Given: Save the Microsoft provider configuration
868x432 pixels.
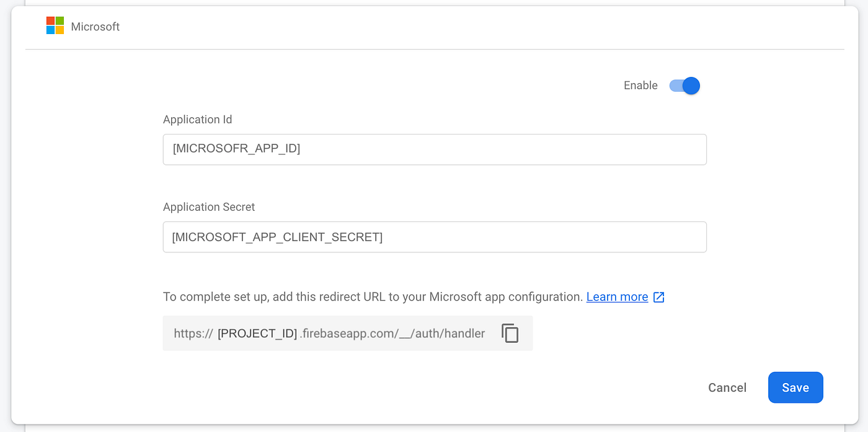Looking at the screenshot, I should click(x=795, y=387).
